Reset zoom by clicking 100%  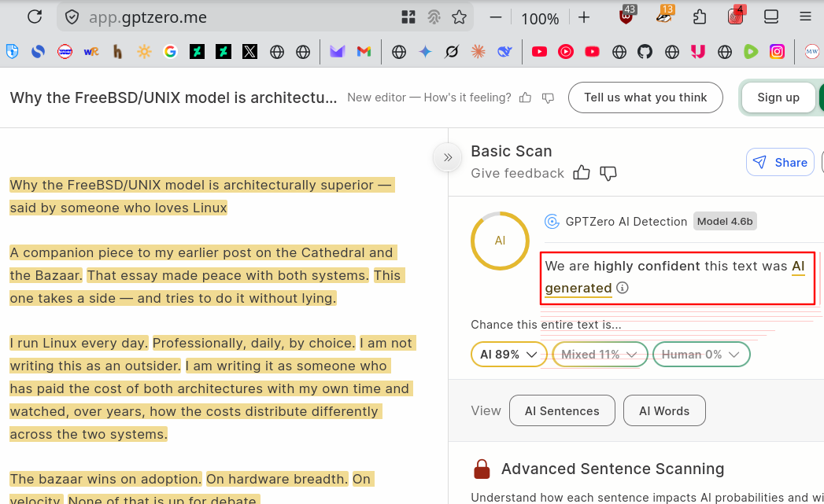pyautogui.click(x=540, y=19)
